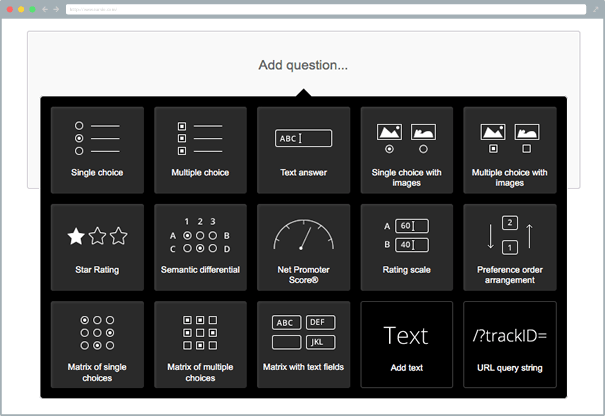
Task: Select the Single choice question type
Action: point(97,150)
